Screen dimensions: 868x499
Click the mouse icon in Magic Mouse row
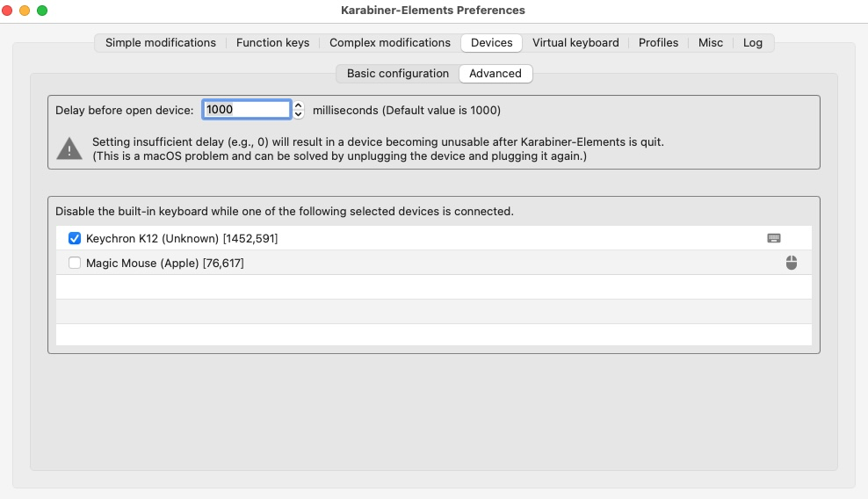792,263
